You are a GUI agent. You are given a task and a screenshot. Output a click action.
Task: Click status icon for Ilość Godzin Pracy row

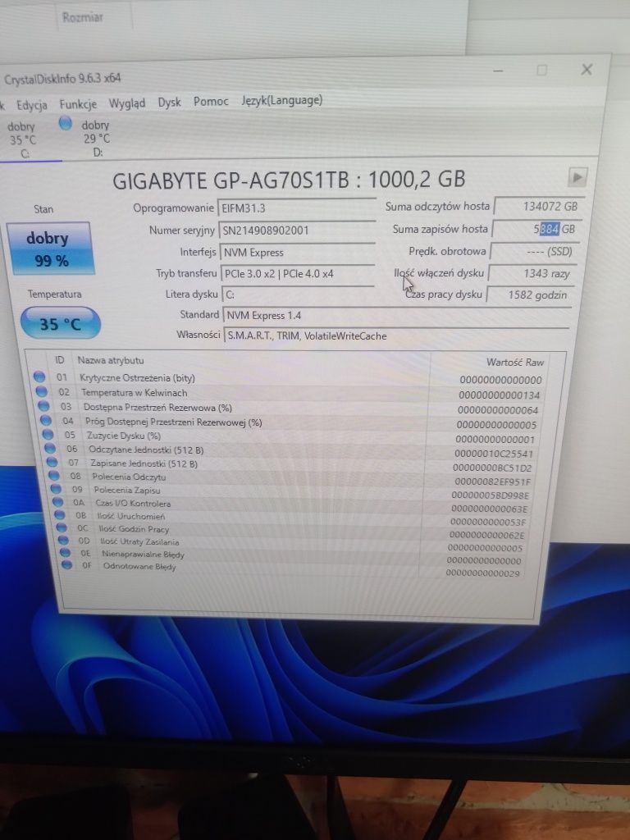click(62, 527)
